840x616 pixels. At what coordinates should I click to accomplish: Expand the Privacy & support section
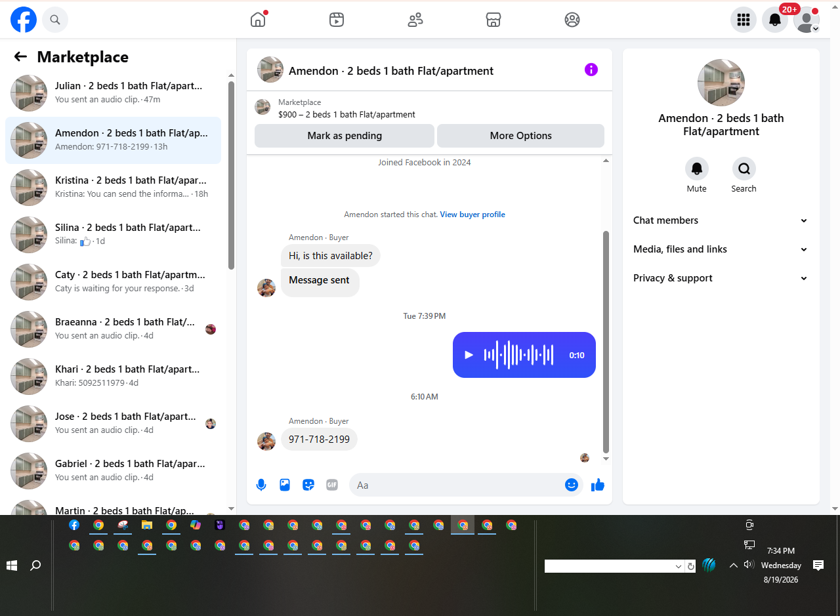(x=721, y=278)
